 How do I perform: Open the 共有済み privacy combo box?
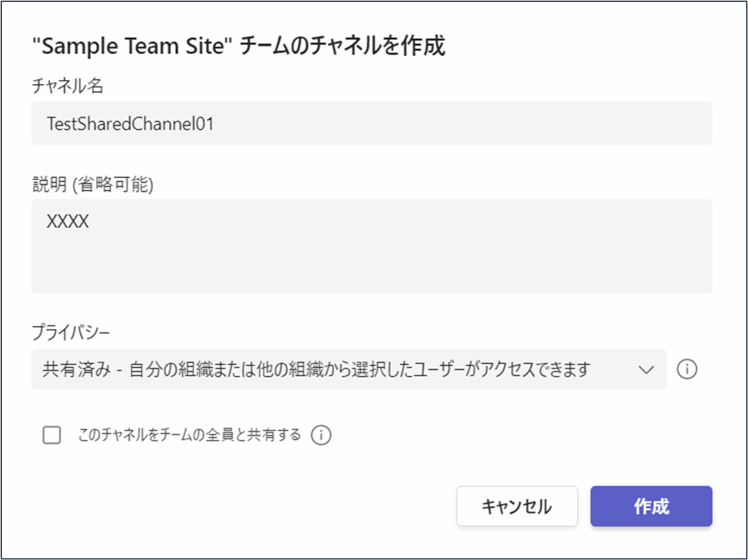pos(349,369)
